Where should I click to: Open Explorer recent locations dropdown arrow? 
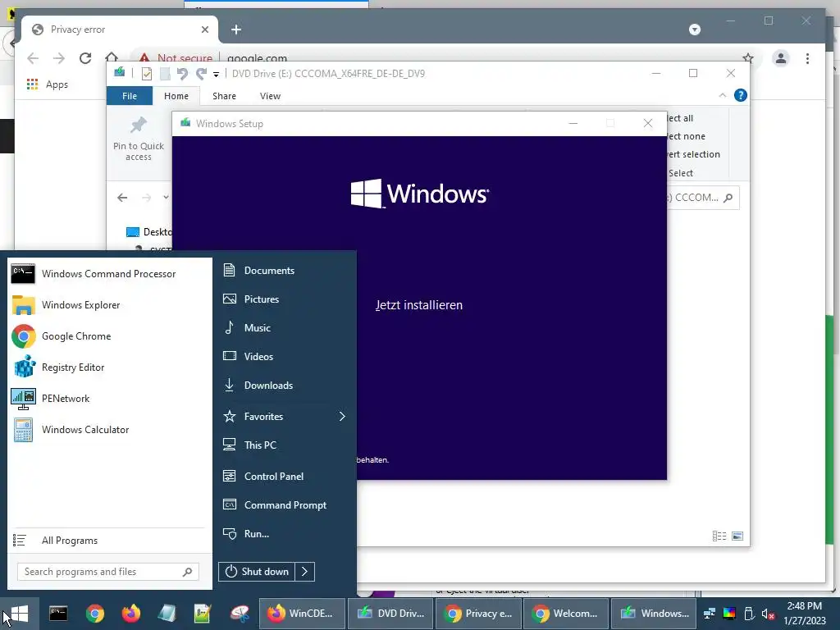(166, 197)
